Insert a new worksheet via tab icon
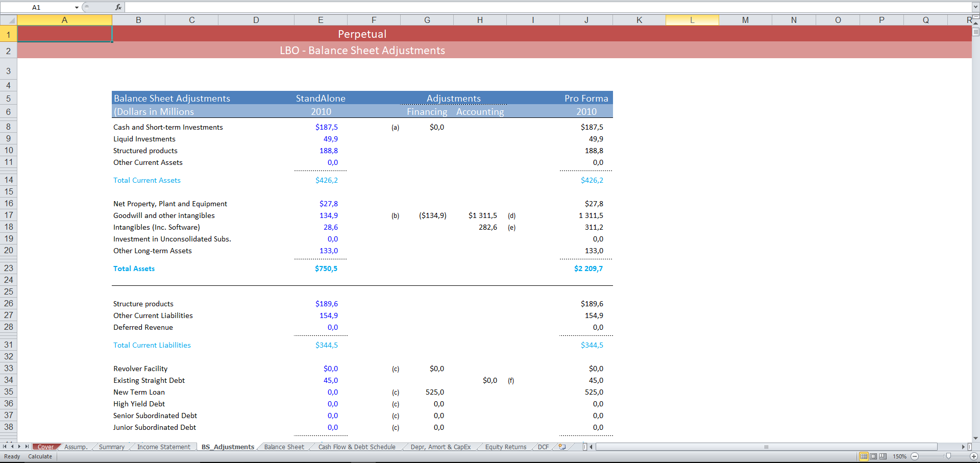The image size is (980, 463). pyautogui.click(x=562, y=447)
